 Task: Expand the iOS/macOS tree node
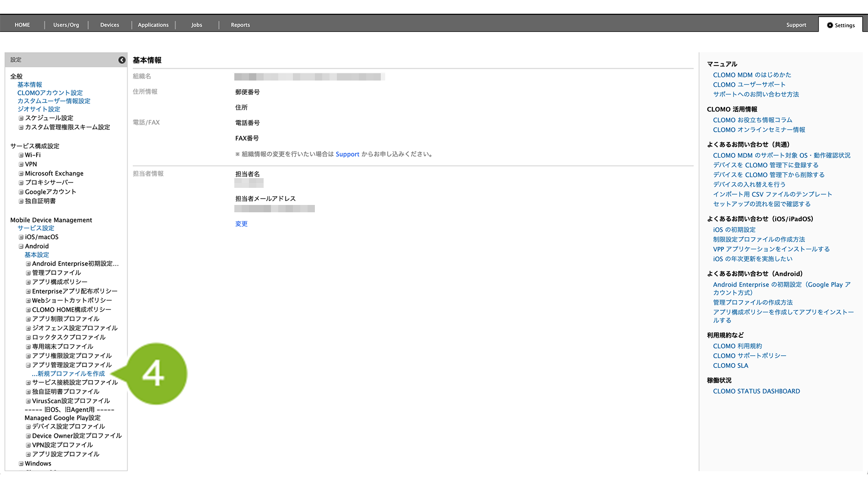21,237
